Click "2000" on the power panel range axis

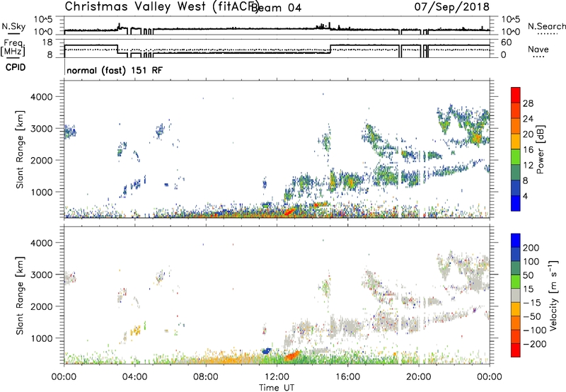pyautogui.click(x=41, y=160)
